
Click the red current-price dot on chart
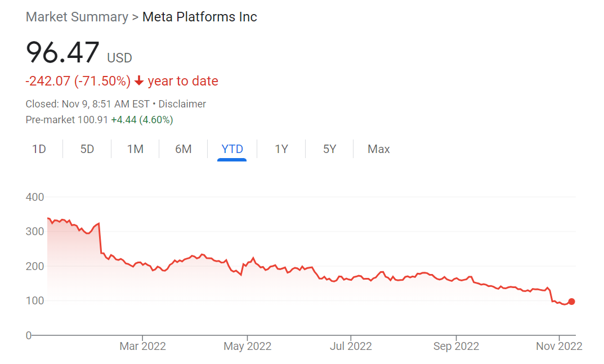(571, 302)
